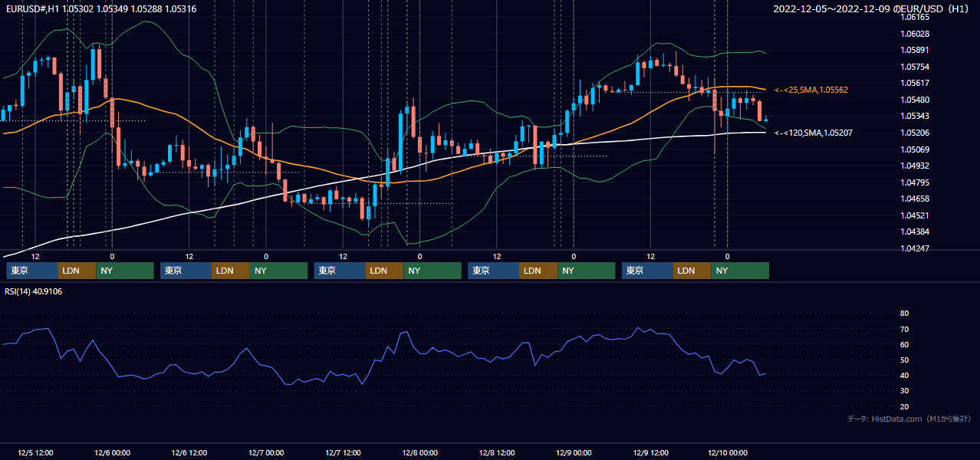Select price axis value 1.05754

pyautogui.click(x=914, y=67)
